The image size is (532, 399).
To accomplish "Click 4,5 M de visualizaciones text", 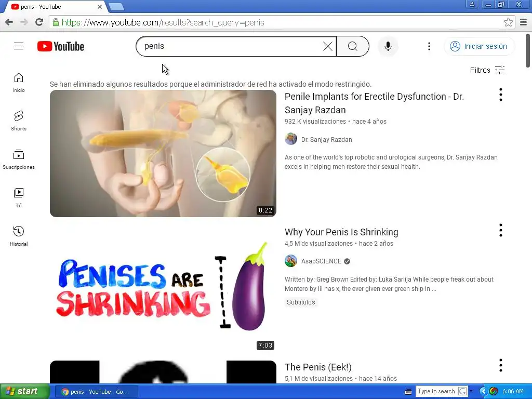I will click(x=318, y=244).
